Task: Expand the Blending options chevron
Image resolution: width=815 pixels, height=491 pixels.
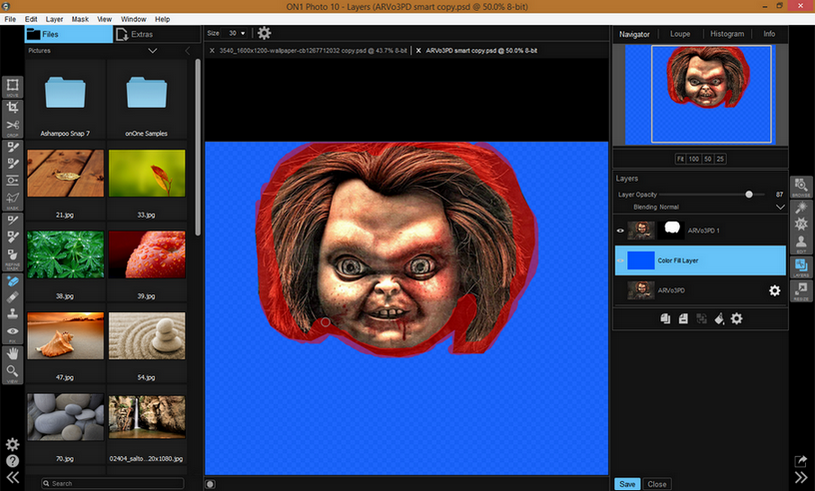Action: 780,207
